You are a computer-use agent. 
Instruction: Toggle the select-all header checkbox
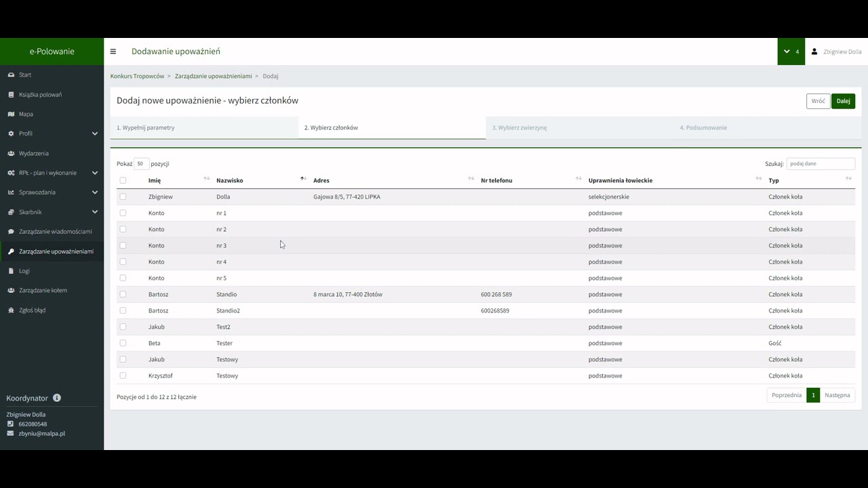[x=123, y=180]
